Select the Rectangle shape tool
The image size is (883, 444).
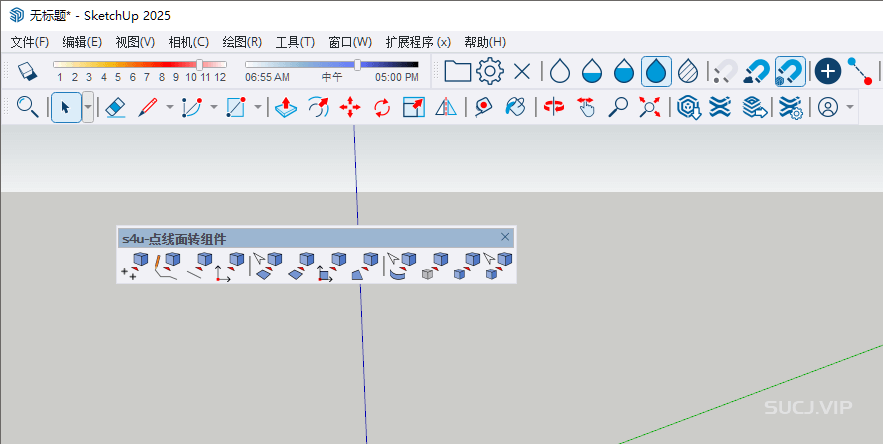(235, 106)
